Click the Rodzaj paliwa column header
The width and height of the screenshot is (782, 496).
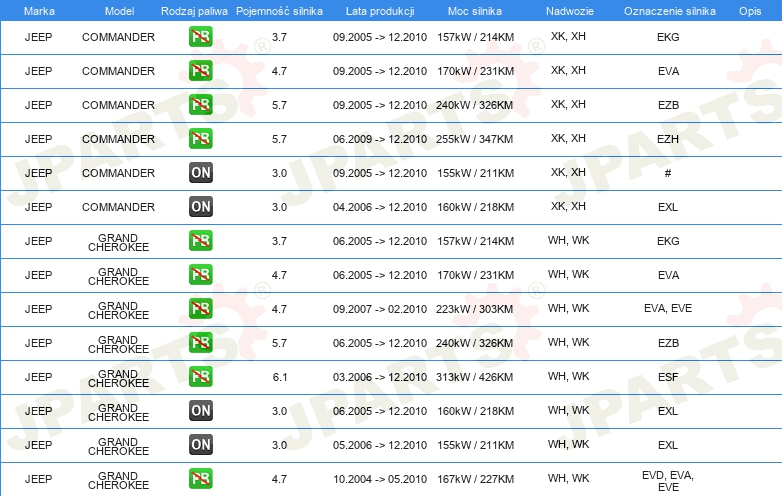194,11
